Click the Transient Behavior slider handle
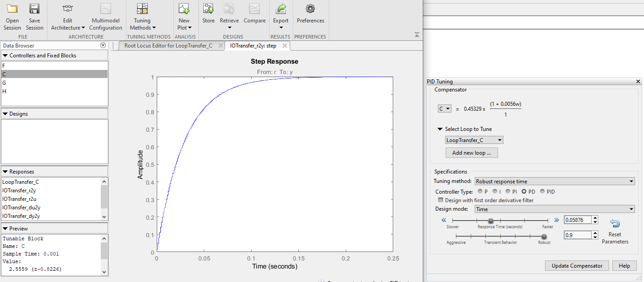Viewport: 644px width, 282px height. [544, 236]
